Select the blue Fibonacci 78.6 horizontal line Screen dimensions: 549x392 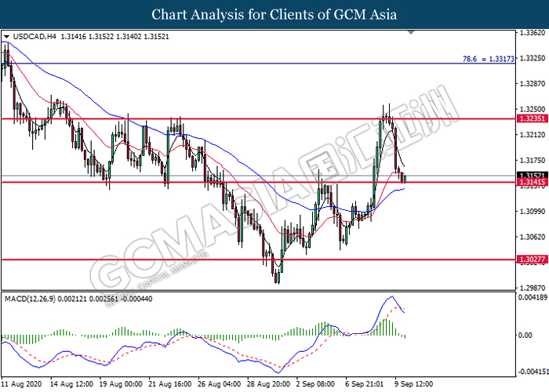pyautogui.click(x=258, y=64)
